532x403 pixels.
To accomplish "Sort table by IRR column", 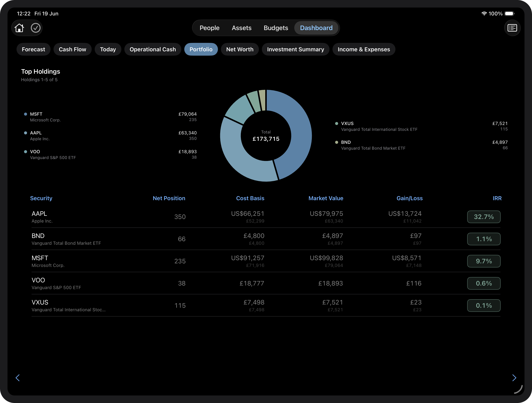I will [497, 198].
